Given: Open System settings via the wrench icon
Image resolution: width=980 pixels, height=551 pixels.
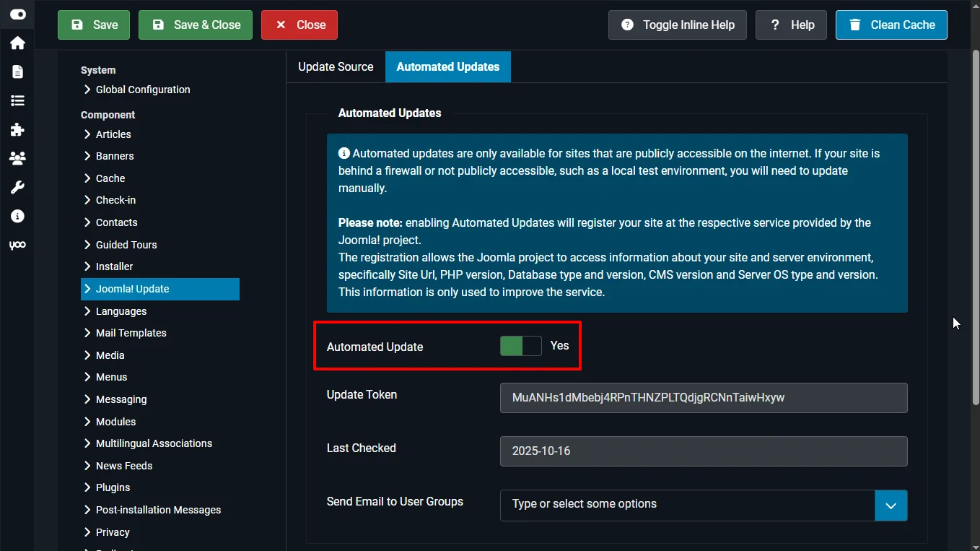Looking at the screenshot, I should pos(17,187).
